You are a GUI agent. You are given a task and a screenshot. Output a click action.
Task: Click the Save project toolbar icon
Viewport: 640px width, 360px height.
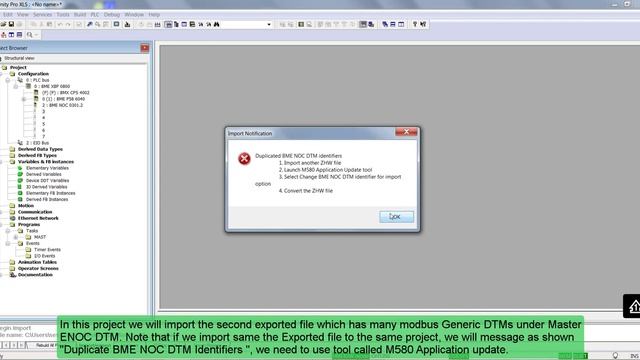coord(11,24)
